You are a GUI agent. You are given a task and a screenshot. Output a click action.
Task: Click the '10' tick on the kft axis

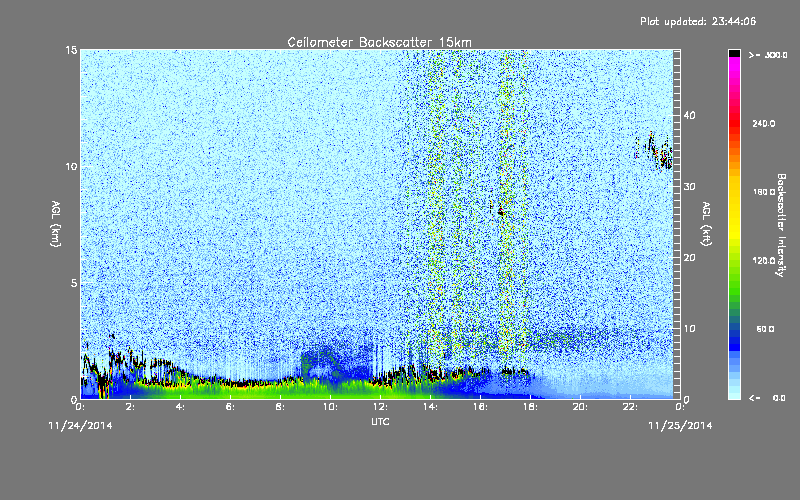[689, 329]
